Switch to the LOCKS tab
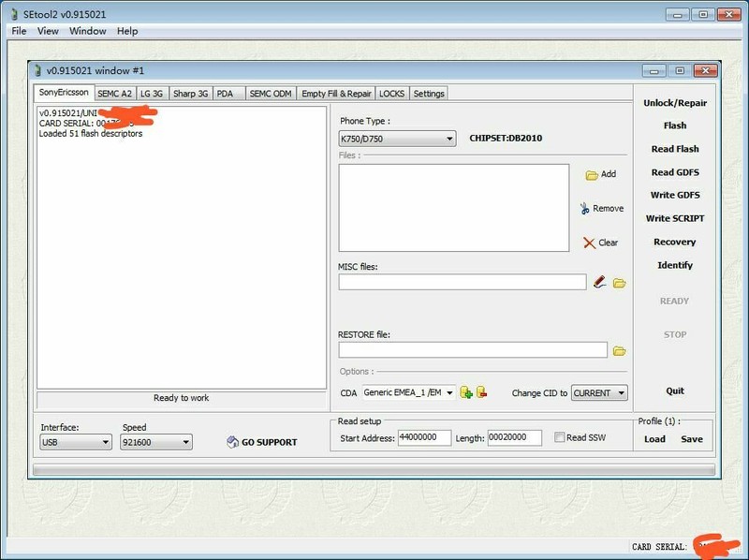 click(x=391, y=94)
